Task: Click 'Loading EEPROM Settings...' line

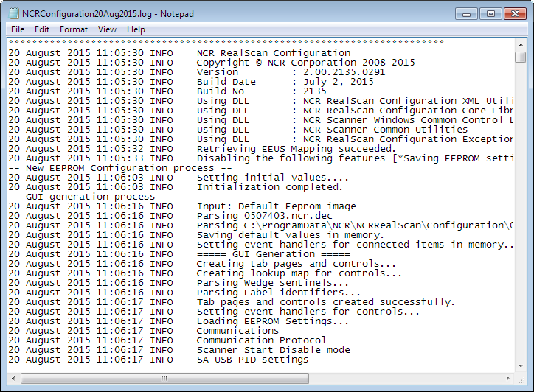Action: point(273,321)
